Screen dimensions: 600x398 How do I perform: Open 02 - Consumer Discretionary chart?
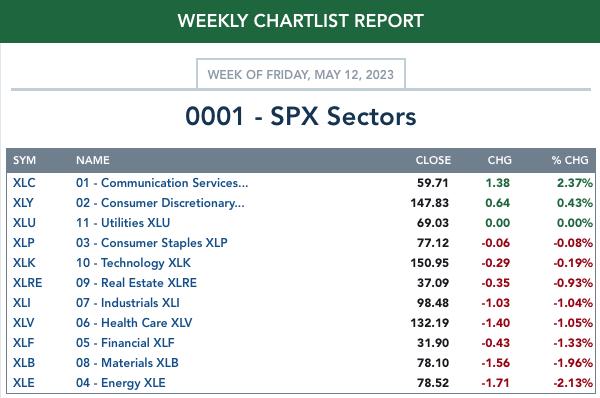coord(160,203)
